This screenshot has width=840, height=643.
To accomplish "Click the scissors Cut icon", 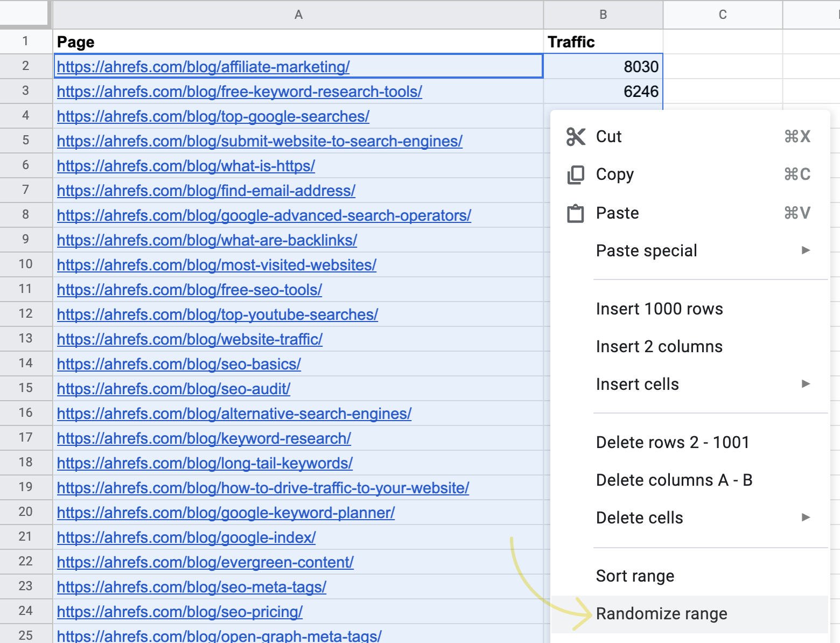I will pyautogui.click(x=576, y=137).
